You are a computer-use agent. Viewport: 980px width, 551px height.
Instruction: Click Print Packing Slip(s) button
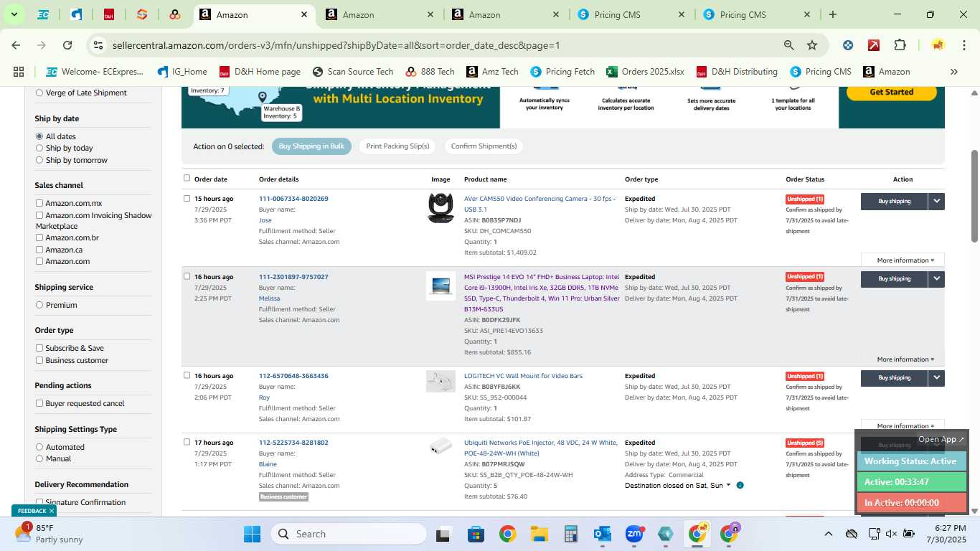397,146
